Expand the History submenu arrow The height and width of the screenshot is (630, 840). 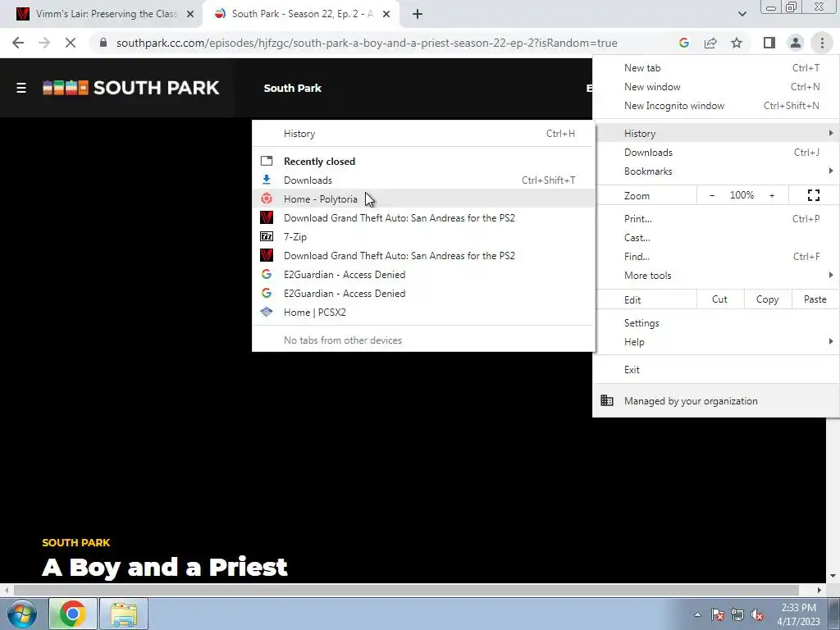[x=830, y=133]
